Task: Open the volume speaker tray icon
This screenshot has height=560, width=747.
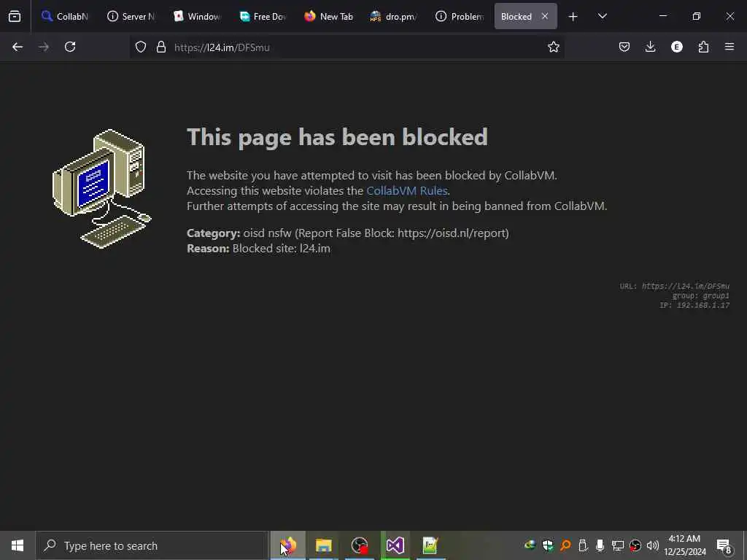Action: tap(653, 545)
